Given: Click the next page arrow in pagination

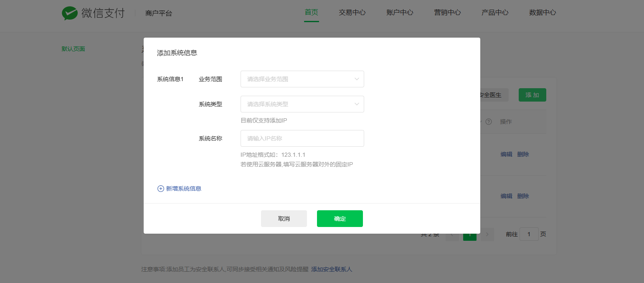Looking at the screenshot, I should 487,235.
